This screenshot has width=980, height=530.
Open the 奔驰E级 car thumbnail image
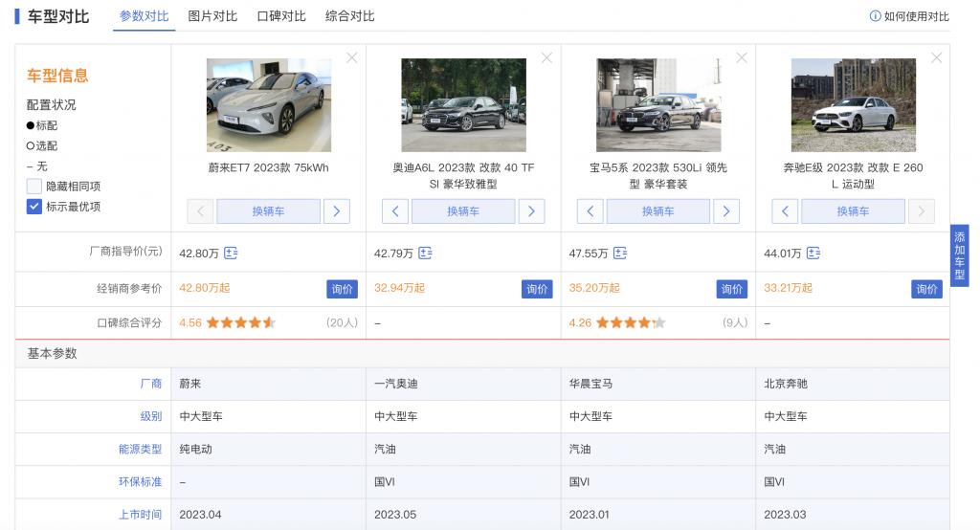click(x=853, y=104)
